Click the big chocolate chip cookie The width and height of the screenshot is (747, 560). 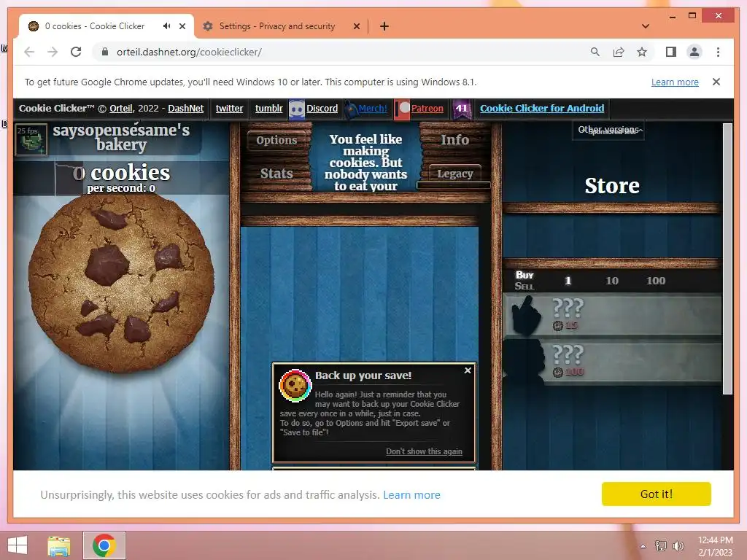tap(121, 282)
